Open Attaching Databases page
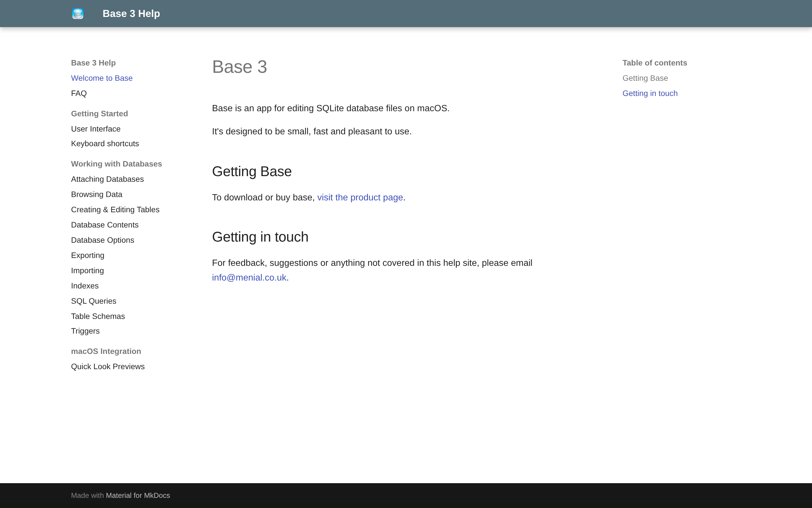812x508 pixels. 107,179
